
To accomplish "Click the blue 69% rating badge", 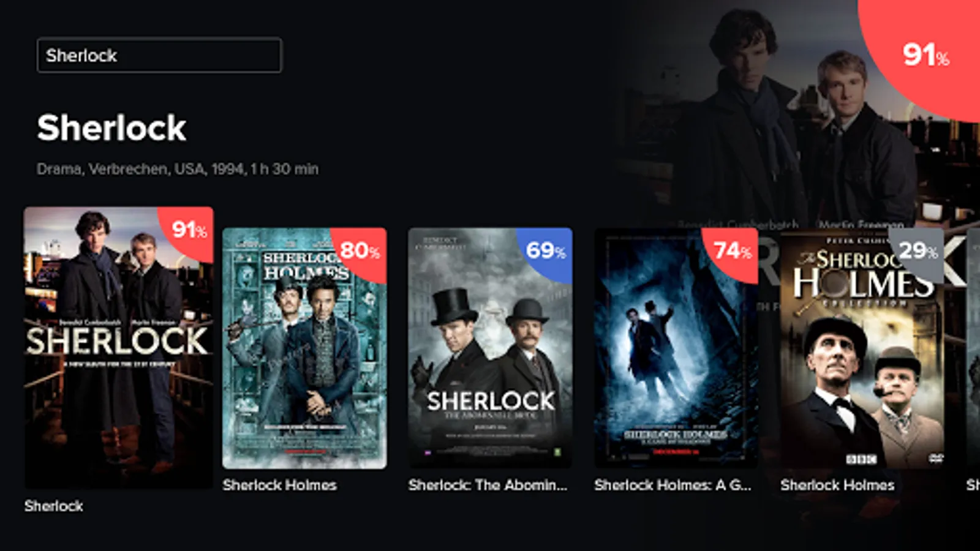I will click(x=546, y=250).
